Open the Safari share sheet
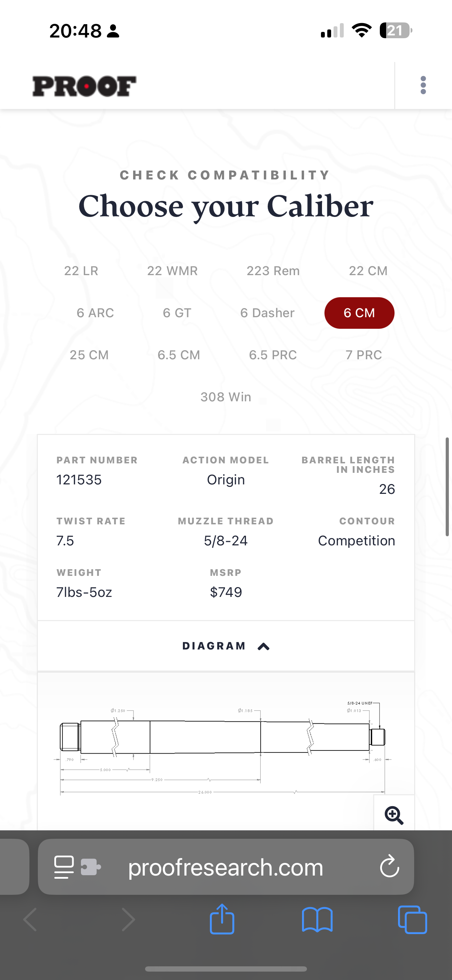This screenshot has height=980, width=452. point(222,919)
